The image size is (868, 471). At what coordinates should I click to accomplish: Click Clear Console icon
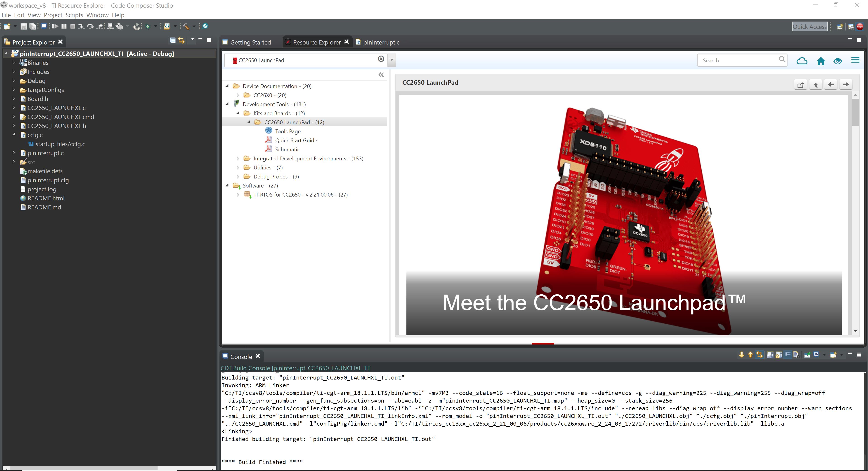pyautogui.click(x=796, y=354)
